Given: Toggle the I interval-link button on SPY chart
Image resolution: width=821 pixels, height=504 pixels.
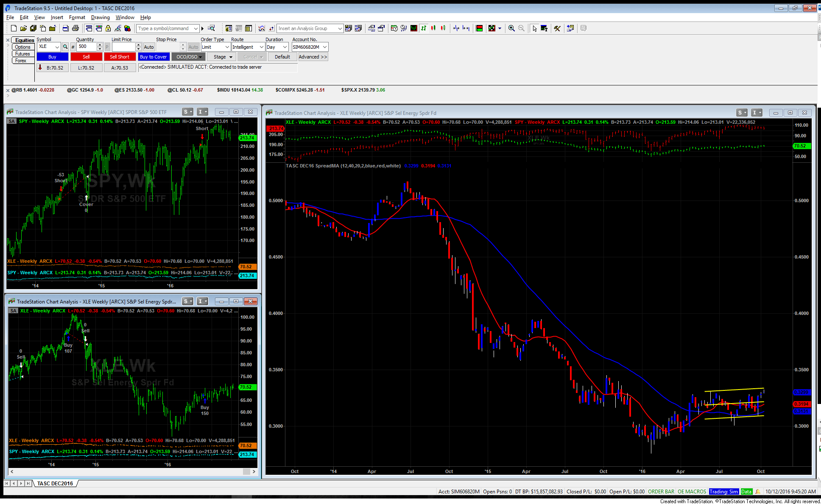Looking at the screenshot, I should pyautogui.click(x=202, y=112).
